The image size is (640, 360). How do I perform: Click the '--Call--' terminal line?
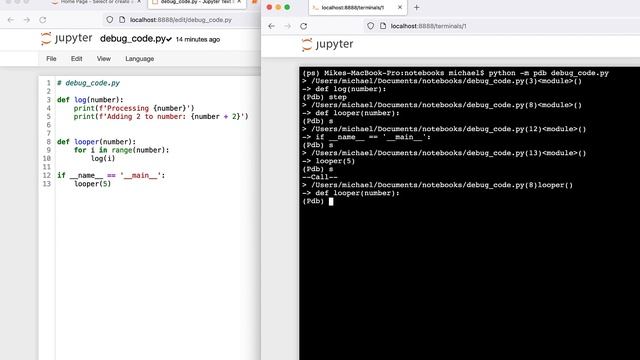pyautogui.click(x=320, y=177)
